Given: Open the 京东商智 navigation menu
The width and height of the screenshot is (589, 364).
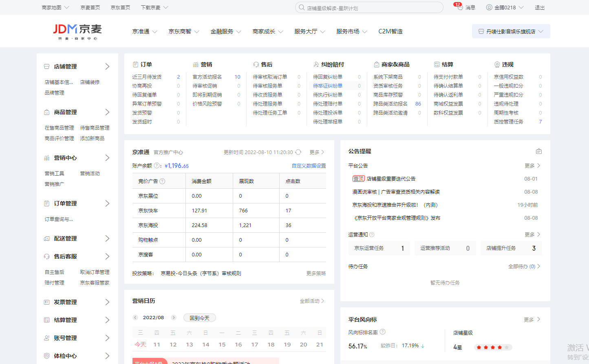Looking at the screenshot, I should pyautogui.click(x=183, y=31).
